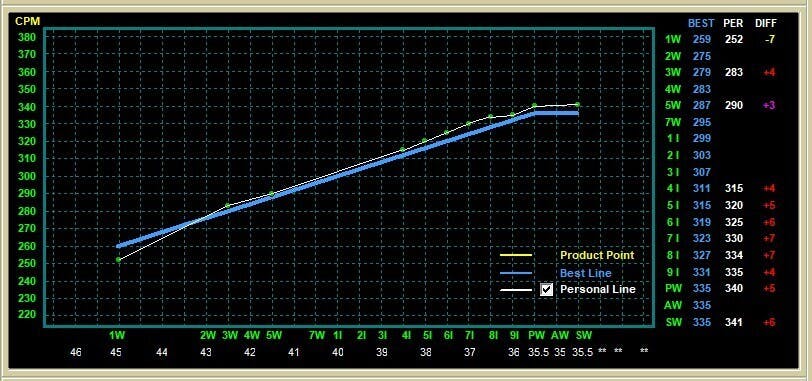Click the 1W DIFF value -7
This screenshot has width=812, height=381.
[770, 39]
